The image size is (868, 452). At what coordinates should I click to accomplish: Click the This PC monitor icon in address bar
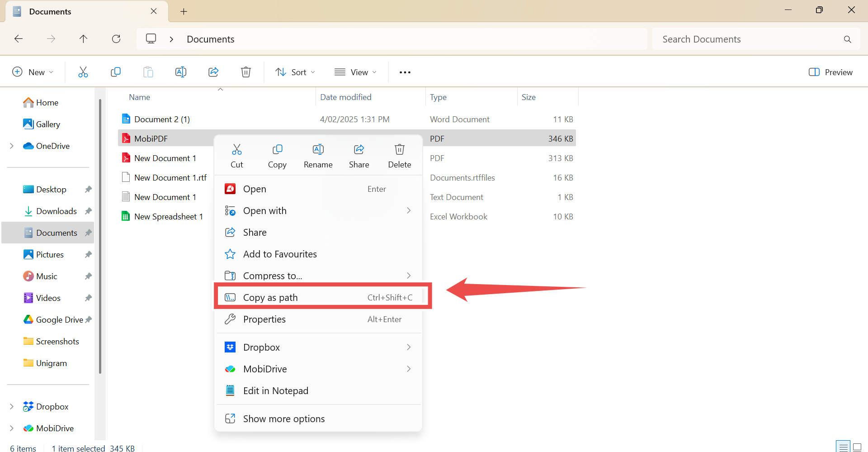point(151,39)
